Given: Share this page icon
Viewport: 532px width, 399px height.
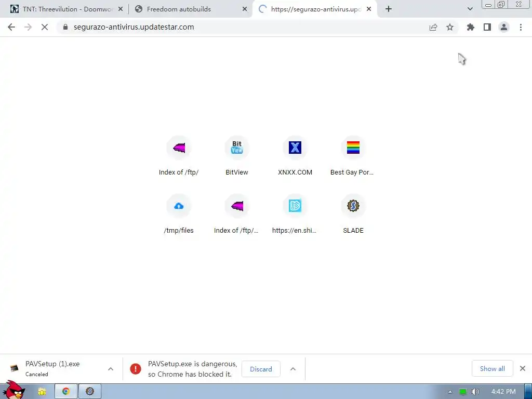Looking at the screenshot, I should (x=433, y=27).
